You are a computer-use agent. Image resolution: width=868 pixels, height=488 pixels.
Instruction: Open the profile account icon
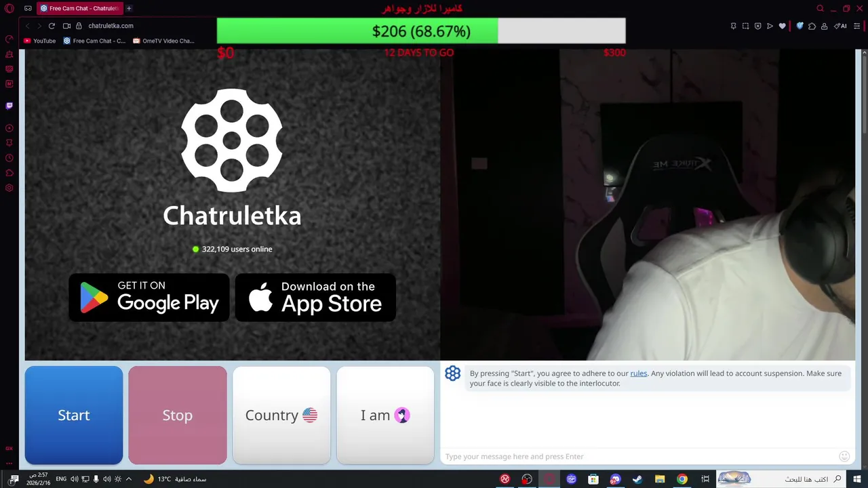point(824,26)
